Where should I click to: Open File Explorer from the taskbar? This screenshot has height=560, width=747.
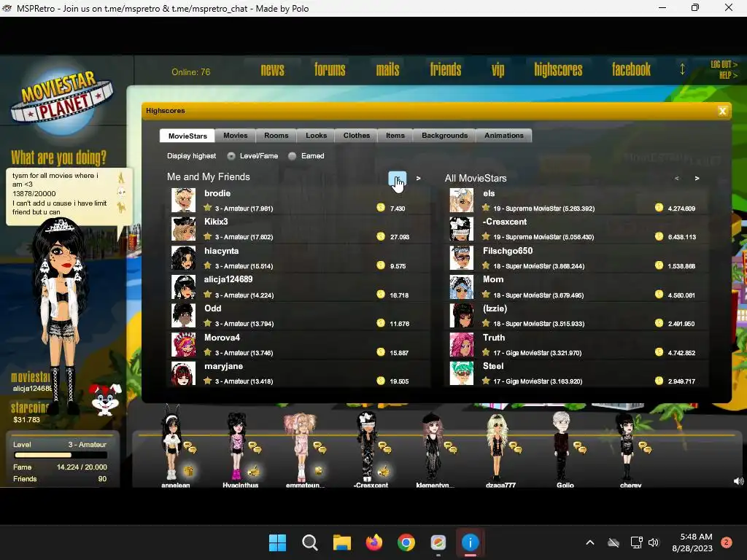coord(341,542)
